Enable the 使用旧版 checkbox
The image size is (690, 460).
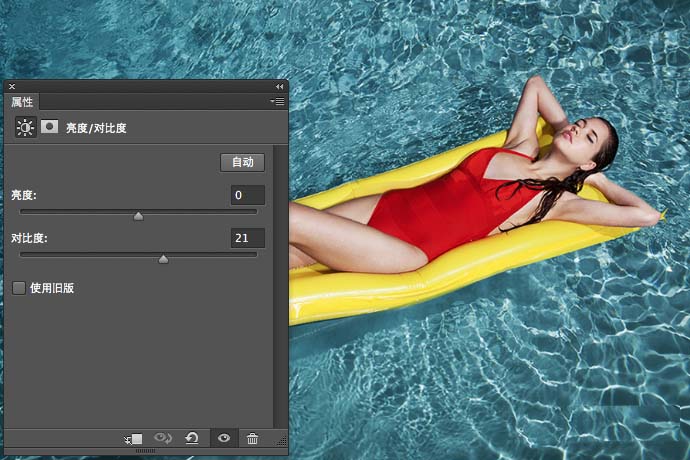19,288
